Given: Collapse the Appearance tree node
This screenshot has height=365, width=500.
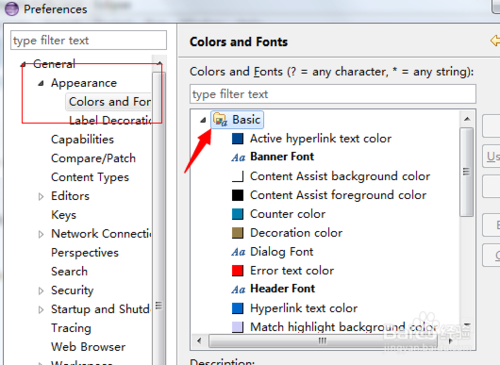Looking at the screenshot, I should (41, 83).
